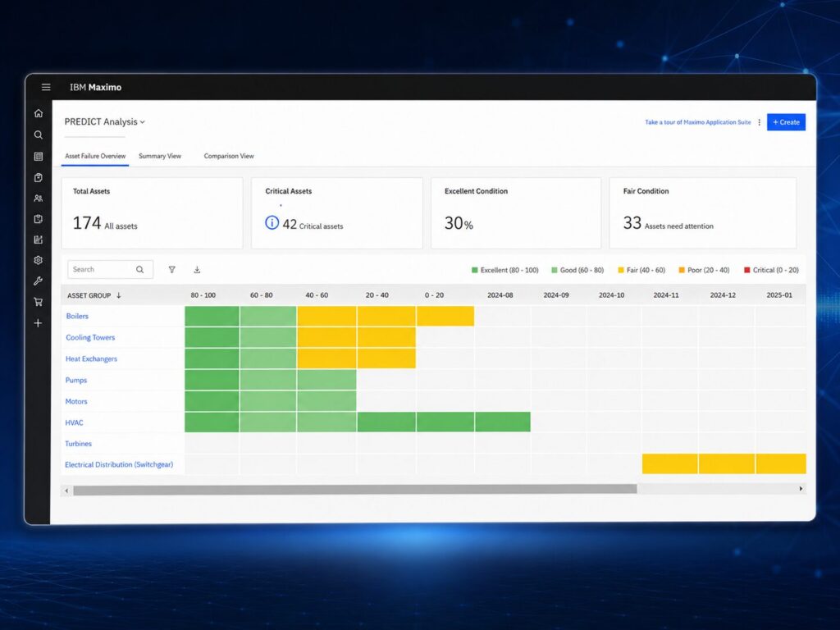Go to Home via sidebar house icon
The height and width of the screenshot is (630, 840).
click(x=38, y=113)
